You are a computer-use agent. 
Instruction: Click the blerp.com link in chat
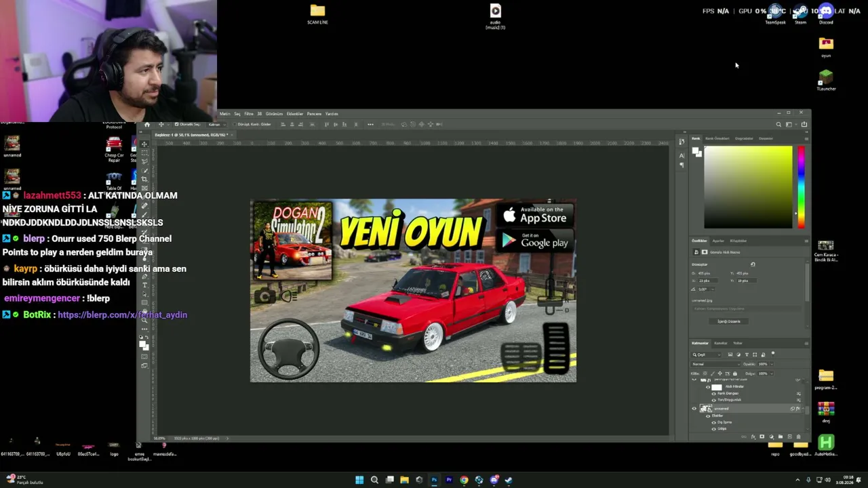tap(122, 314)
